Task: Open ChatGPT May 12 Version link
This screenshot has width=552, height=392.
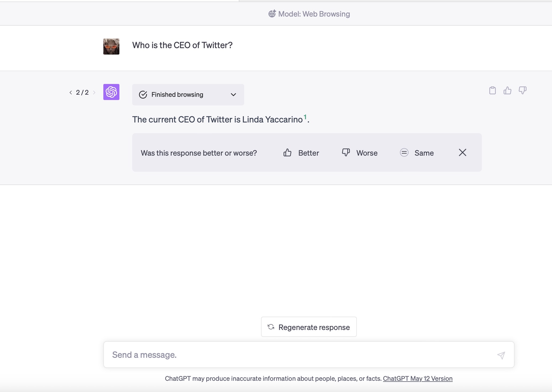Action: pos(418,379)
